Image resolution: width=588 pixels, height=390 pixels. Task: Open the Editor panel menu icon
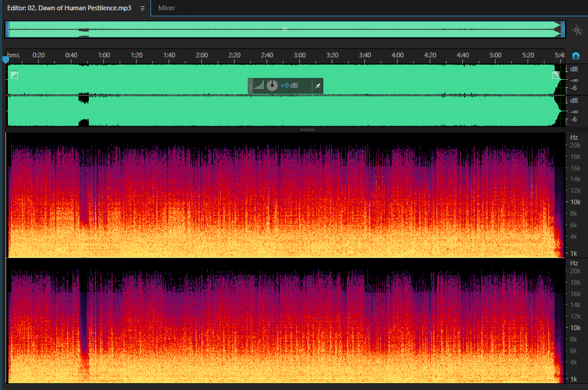click(x=143, y=8)
